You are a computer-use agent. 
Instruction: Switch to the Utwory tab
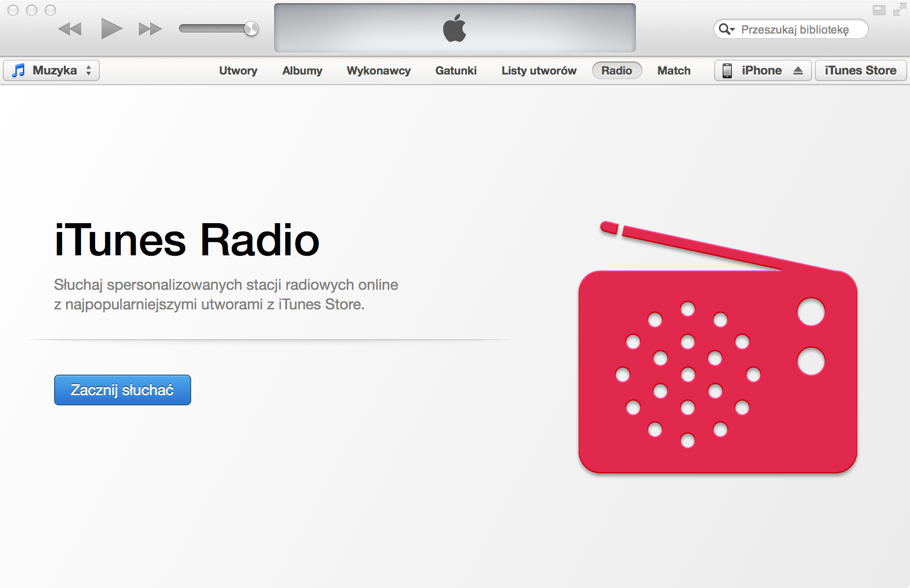[x=238, y=70]
